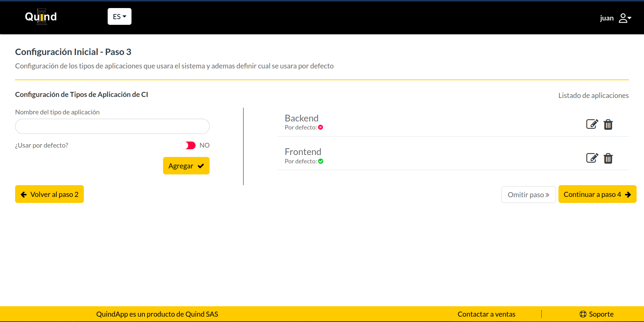Toggle the 'Usar por defecto' switch
The width and height of the screenshot is (644, 322).
(188, 145)
